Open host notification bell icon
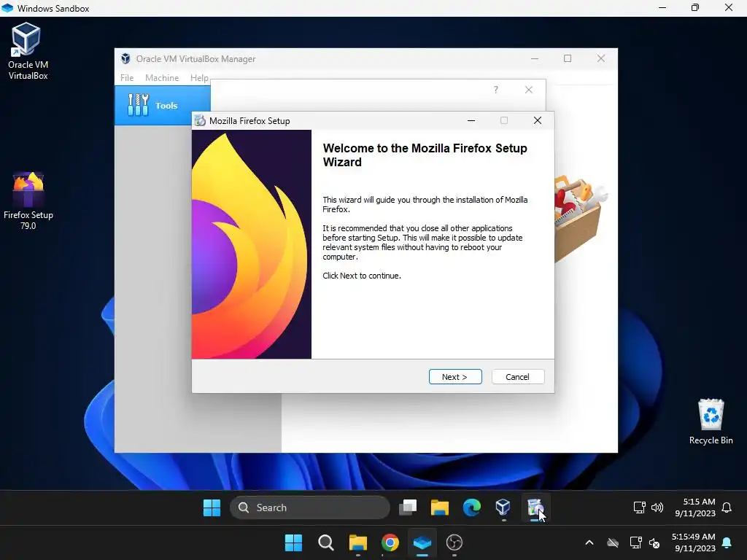 point(727,542)
